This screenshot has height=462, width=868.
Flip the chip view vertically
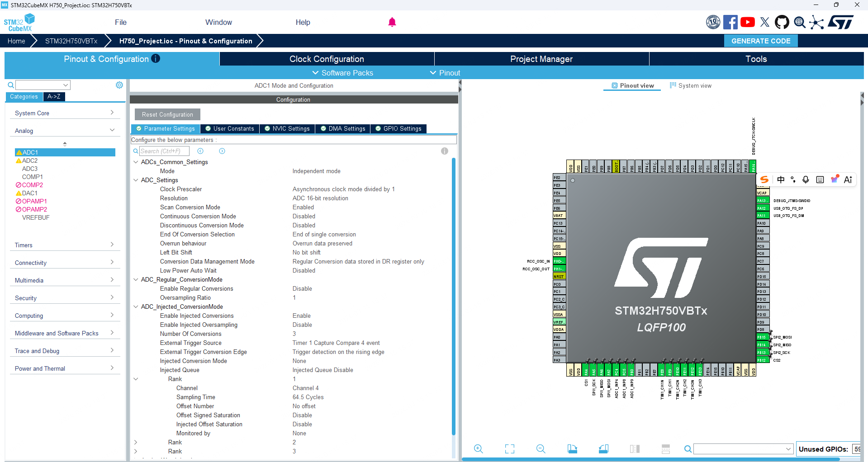pyautogui.click(x=666, y=448)
